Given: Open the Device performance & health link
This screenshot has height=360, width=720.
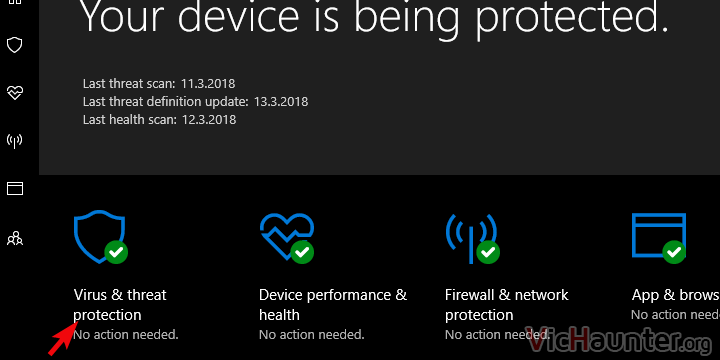Looking at the screenshot, I should click(333, 304).
